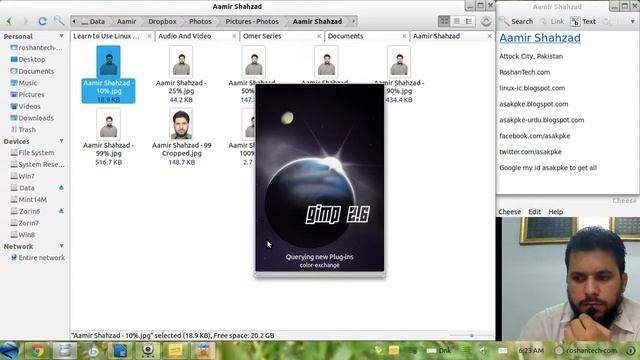Go to Pictures - Photos breadcrumb
640x360 pixels.
252,21
